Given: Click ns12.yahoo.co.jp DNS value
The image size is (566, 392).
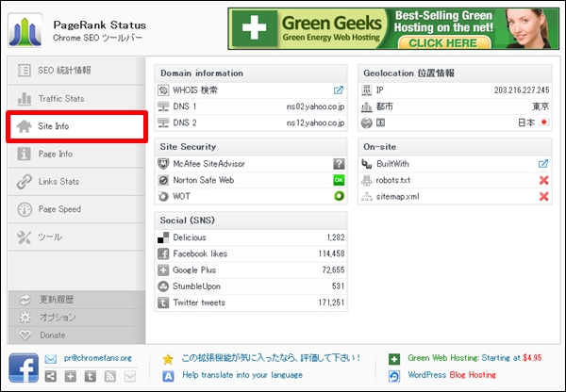Looking at the screenshot, I should pos(315,123).
